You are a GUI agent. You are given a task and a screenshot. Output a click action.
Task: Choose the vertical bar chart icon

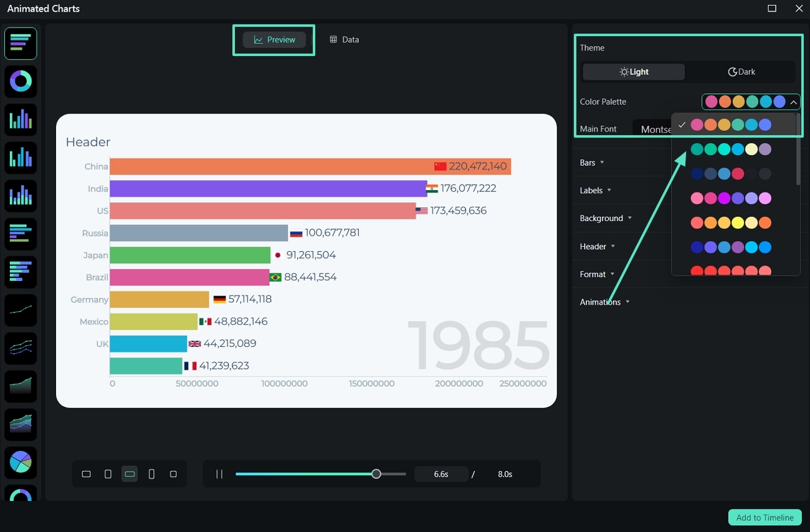pos(21,120)
